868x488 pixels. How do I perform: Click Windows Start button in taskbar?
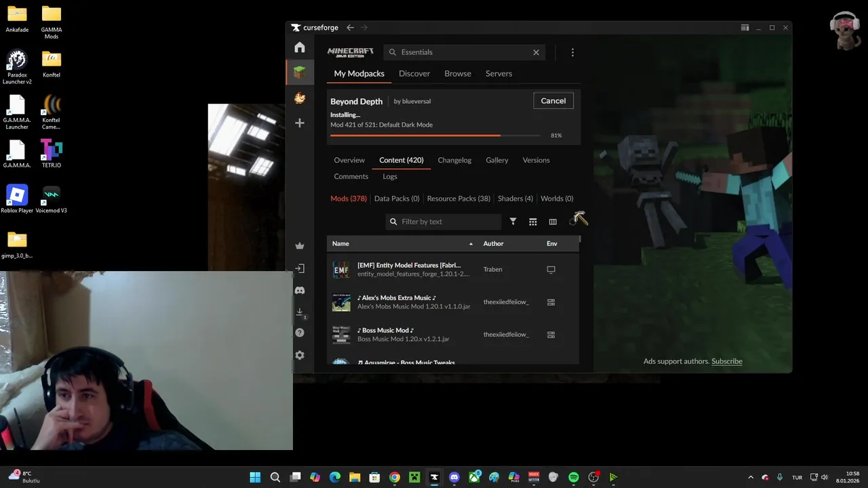pyautogui.click(x=255, y=477)
